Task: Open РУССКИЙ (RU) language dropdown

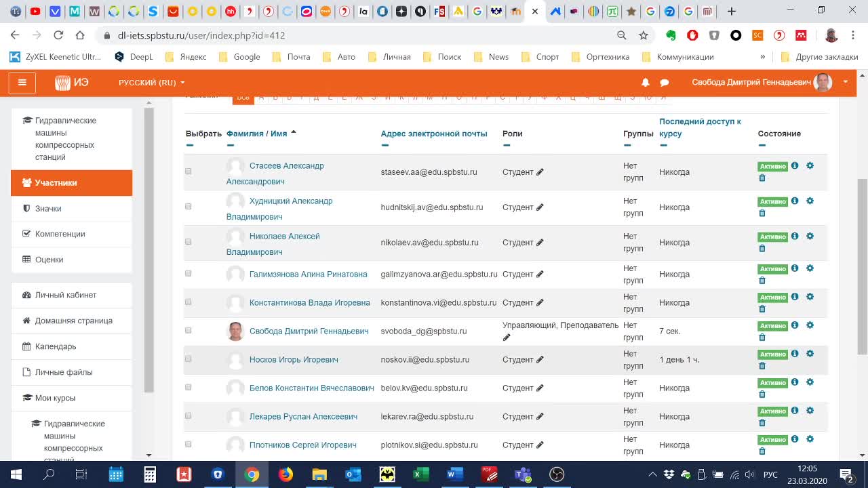Action: 151,83
